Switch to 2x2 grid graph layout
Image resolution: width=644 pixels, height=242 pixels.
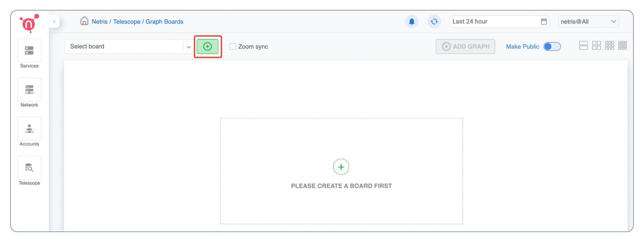click(x=596, y=45)
